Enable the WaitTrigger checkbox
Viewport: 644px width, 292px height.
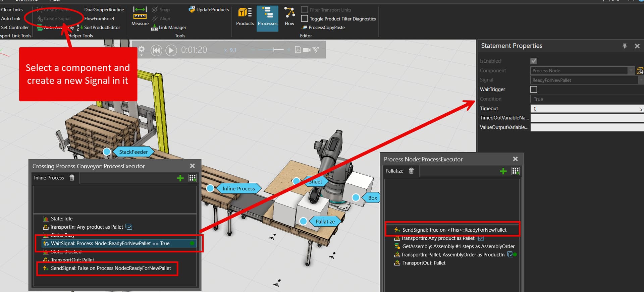(x=534, y=90)
